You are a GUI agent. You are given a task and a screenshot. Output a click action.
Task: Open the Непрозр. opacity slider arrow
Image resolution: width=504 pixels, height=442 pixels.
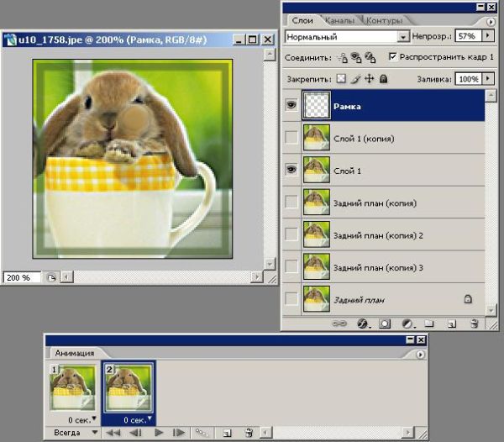(488, 35)
